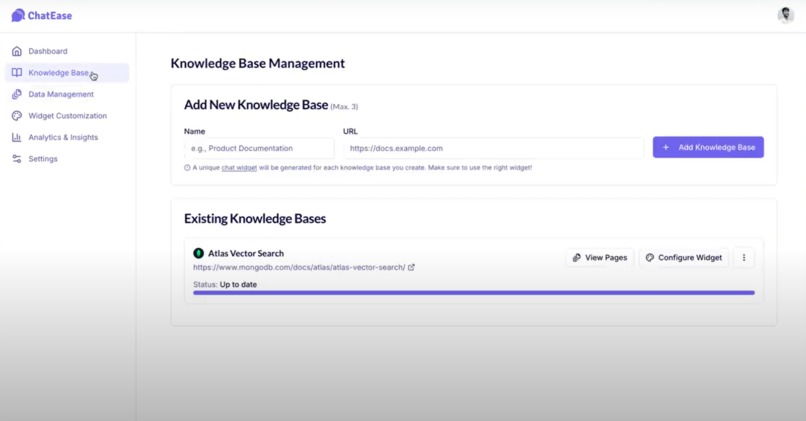Select Knowledge Base sidebar item
The height and width of the screenshot is (421, 806).
[x=67, y=72]
